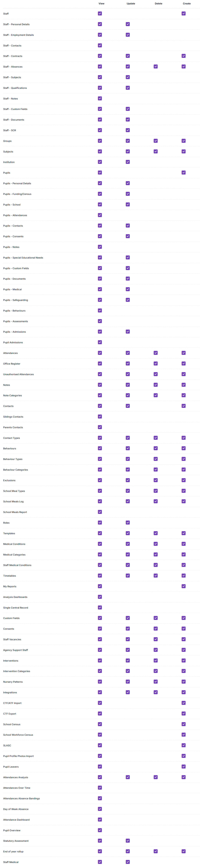The width and height of the screenshot is (200, 868).
Task: Disable Delete permission for Groups
Action: click(156, 141)
